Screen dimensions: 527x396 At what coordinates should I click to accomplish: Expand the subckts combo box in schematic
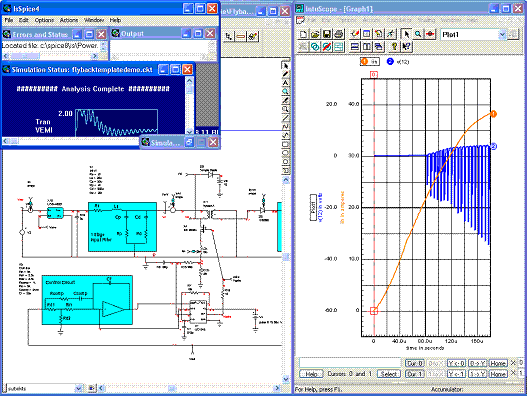(x=78, y=388)
